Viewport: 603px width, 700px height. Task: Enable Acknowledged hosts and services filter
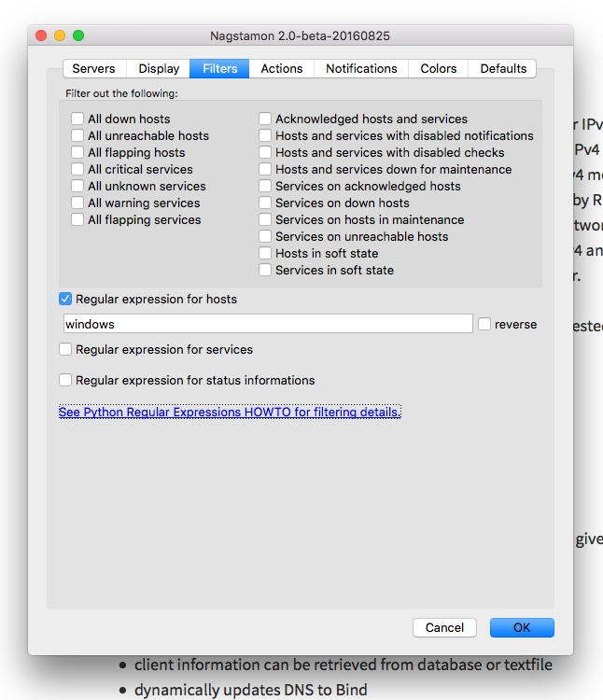click(x=265, y=119)
